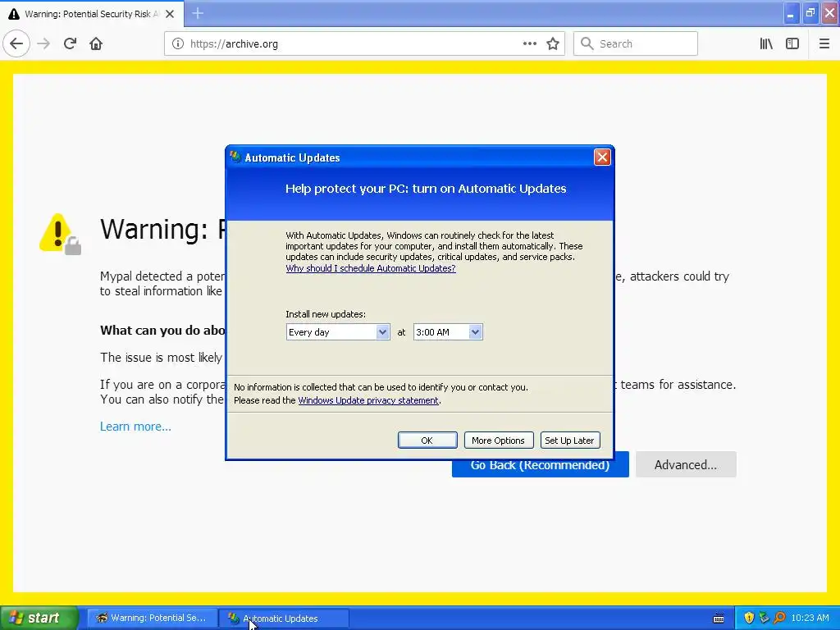
Task: Click the More Options button
Action: [x=498, y=441]
